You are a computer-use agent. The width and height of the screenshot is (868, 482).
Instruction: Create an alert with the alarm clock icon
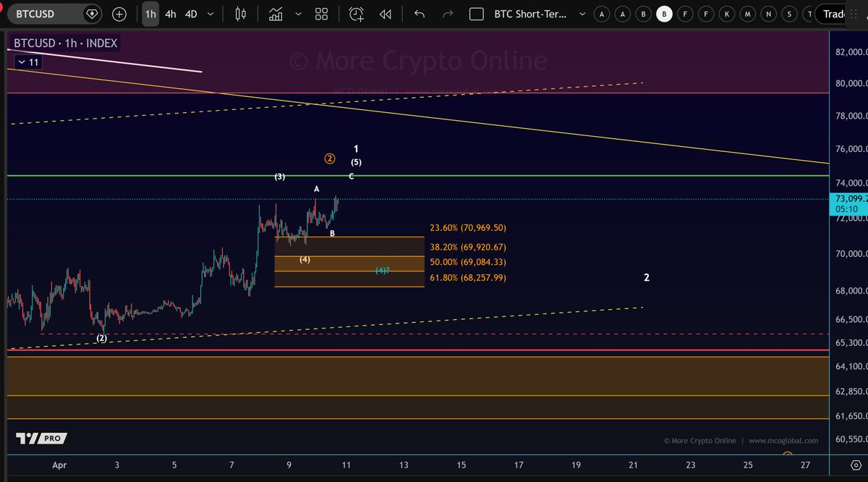click(x=357, y=14)
